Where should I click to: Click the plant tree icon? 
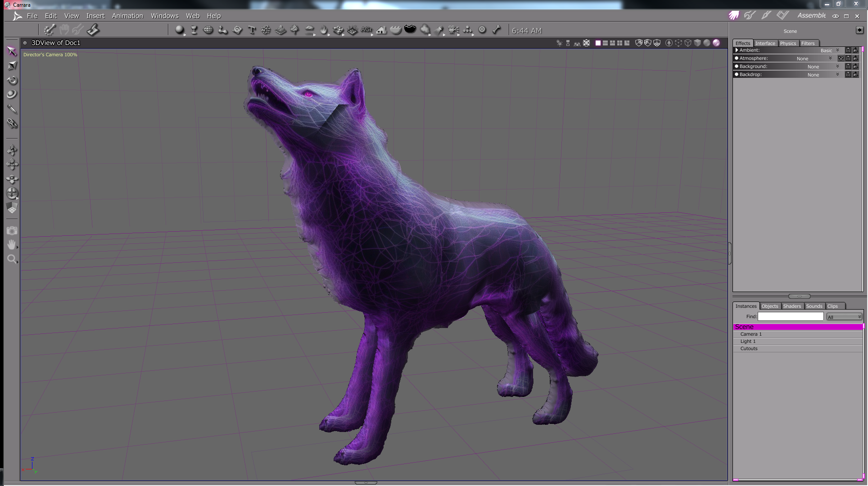[295, 30]
